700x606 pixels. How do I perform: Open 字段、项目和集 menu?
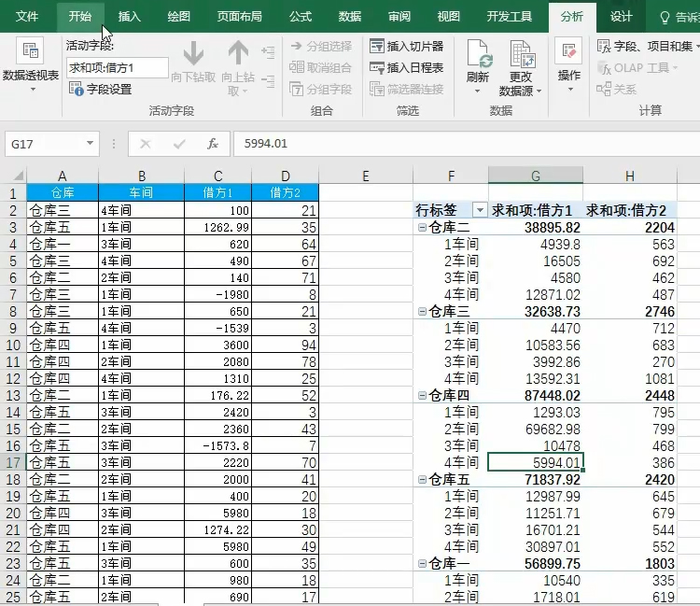(x=648, y=47)
